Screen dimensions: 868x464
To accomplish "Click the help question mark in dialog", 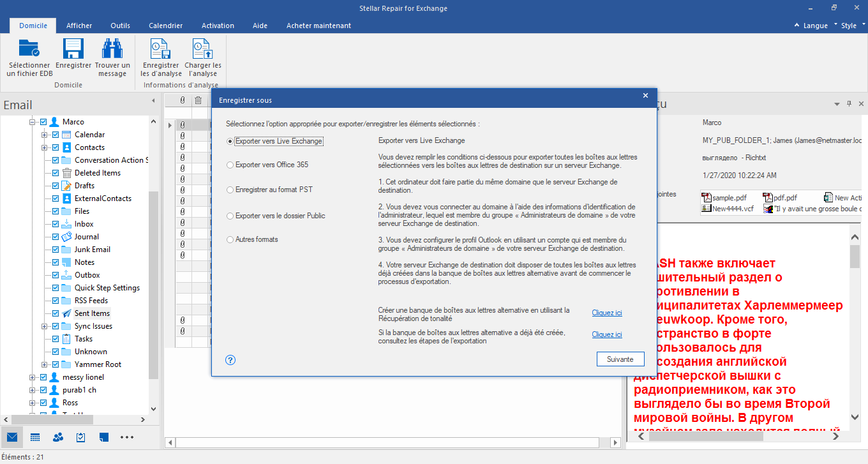I will coord(231,360).
